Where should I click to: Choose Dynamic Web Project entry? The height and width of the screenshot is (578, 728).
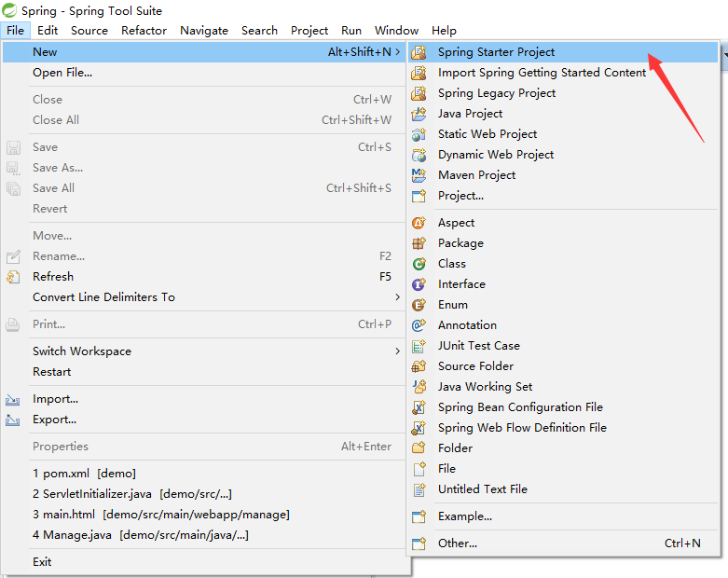(x=563, y=155)
